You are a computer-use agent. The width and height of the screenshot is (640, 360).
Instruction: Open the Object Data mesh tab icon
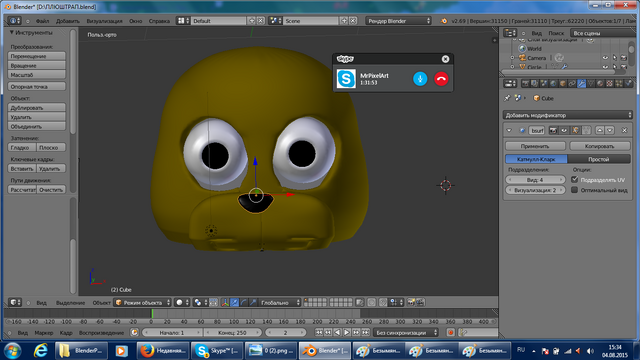[x=591, y=84]
